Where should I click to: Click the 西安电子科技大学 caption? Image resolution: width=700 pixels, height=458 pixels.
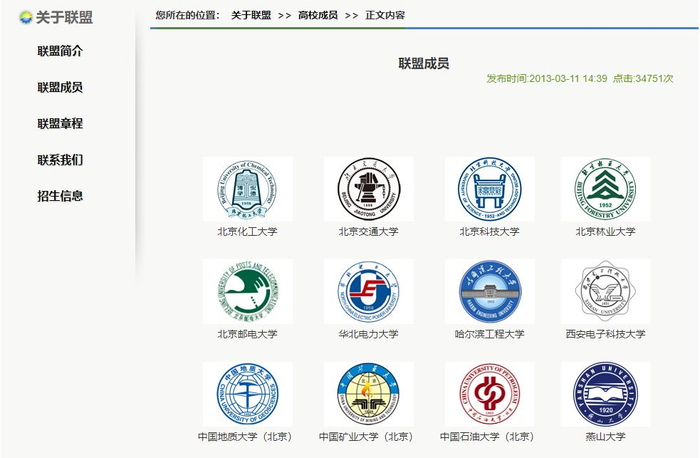pyautogui.click(x=605, y=334)
